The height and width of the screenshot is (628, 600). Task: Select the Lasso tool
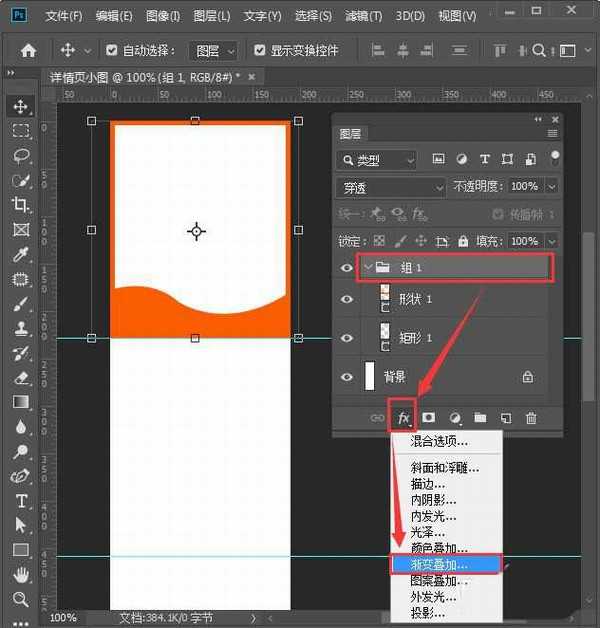tap(20, 155)
